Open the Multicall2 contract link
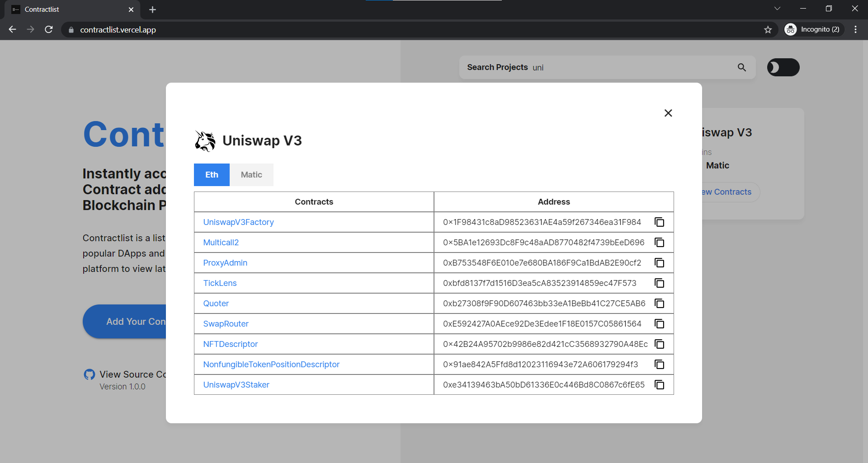 point(221,243)
